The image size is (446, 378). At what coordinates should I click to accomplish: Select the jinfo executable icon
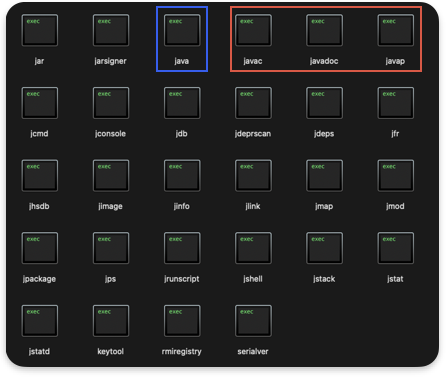[x=182, y=175]
